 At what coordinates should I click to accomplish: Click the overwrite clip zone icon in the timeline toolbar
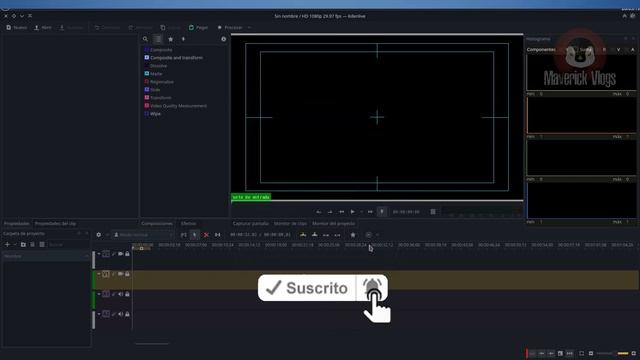315,235
